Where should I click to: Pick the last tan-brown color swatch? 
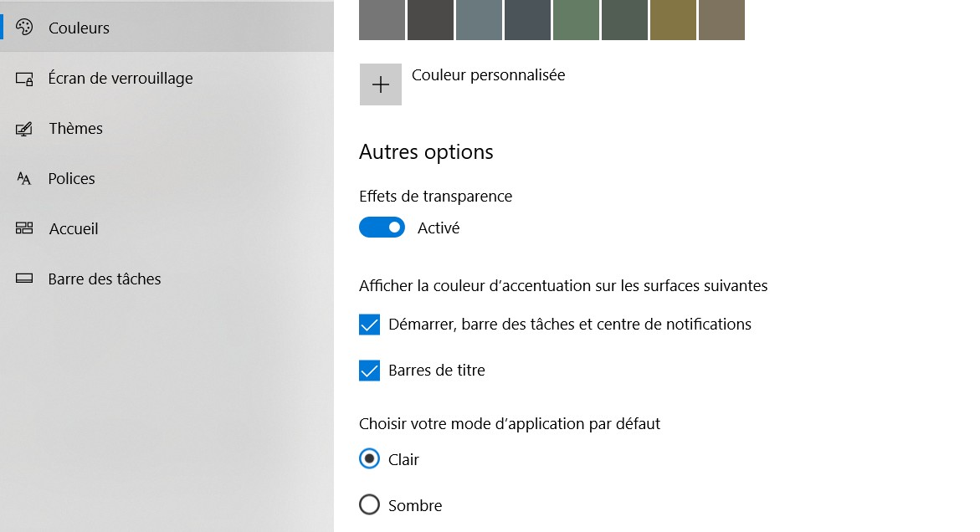click(721, 18)
